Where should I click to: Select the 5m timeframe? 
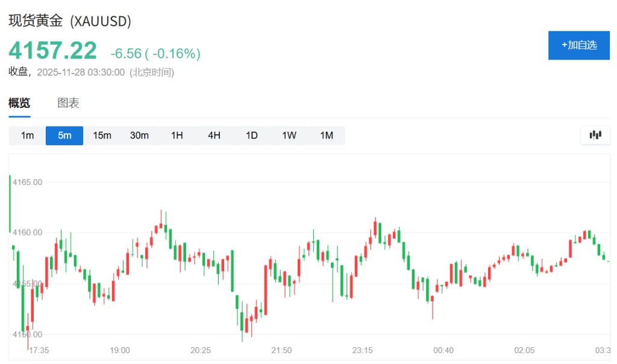[64, 136]
